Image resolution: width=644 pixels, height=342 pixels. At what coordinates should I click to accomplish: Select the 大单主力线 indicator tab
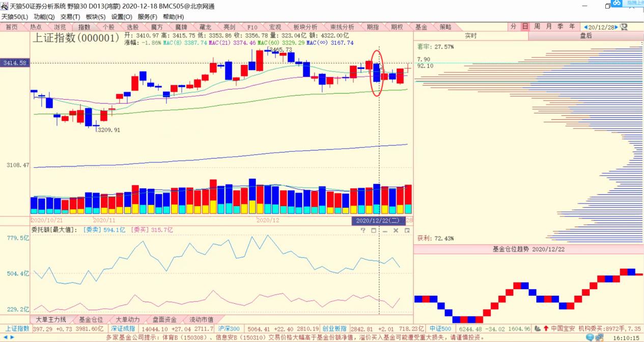tap(50, 320)
